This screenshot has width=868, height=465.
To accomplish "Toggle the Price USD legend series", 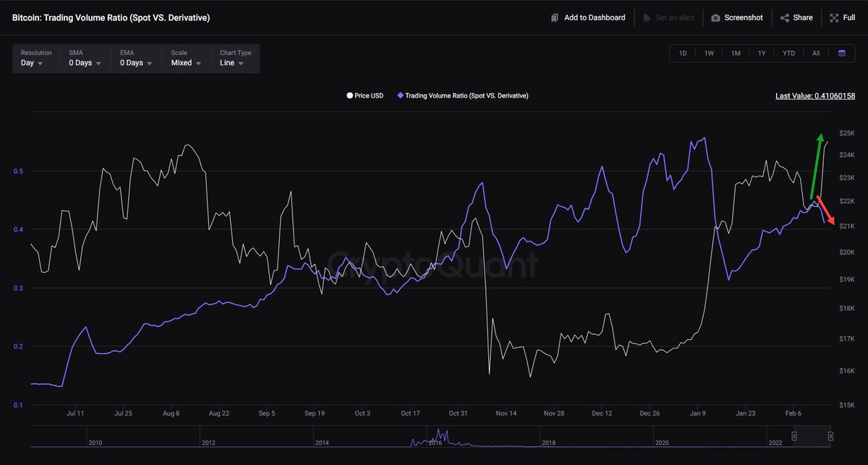I will (365, 95).
